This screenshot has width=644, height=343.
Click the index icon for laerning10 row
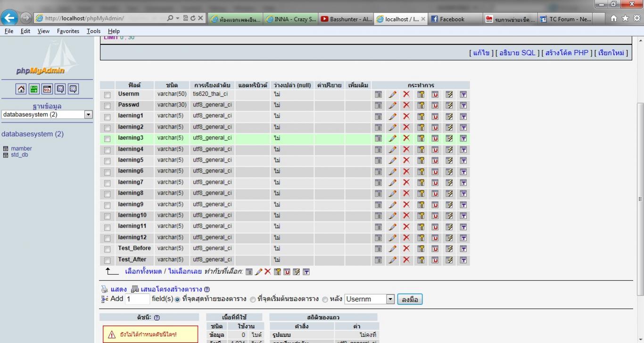click(x=449, y=215)
